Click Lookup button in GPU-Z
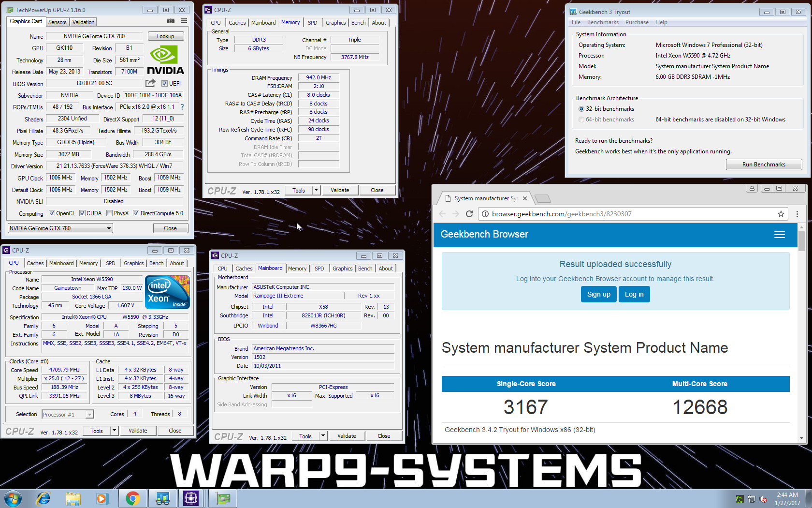 (x=165, y=36)
